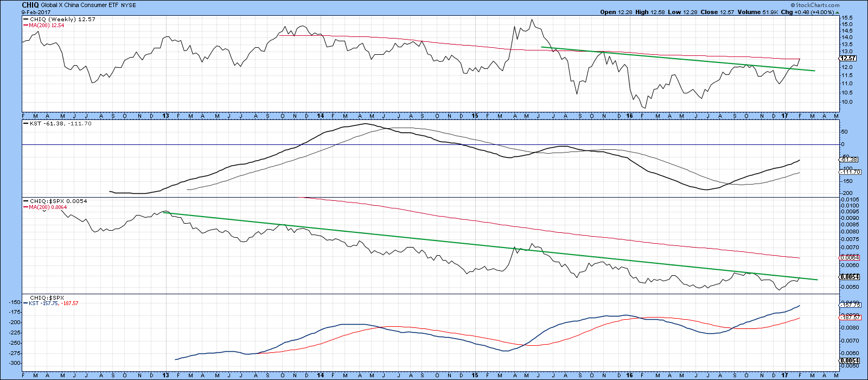Viewport: 868px width, 380px height.
Task: Click the bottom panel KST -157.75 legend
Action: (x=54, y=303)
